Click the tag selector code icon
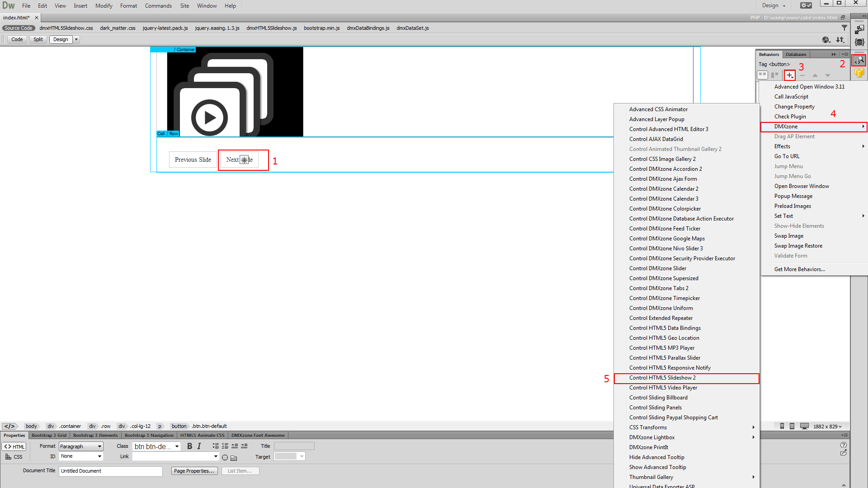This screenshot has width=868, height=488. (x=9, y=426)
